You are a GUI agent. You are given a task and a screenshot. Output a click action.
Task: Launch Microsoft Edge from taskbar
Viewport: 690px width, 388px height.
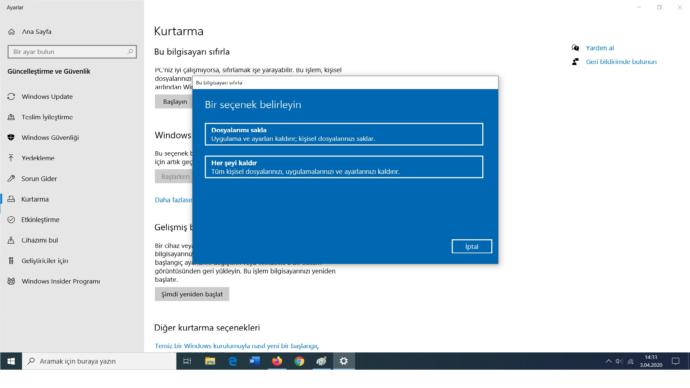tap(232, 361)
